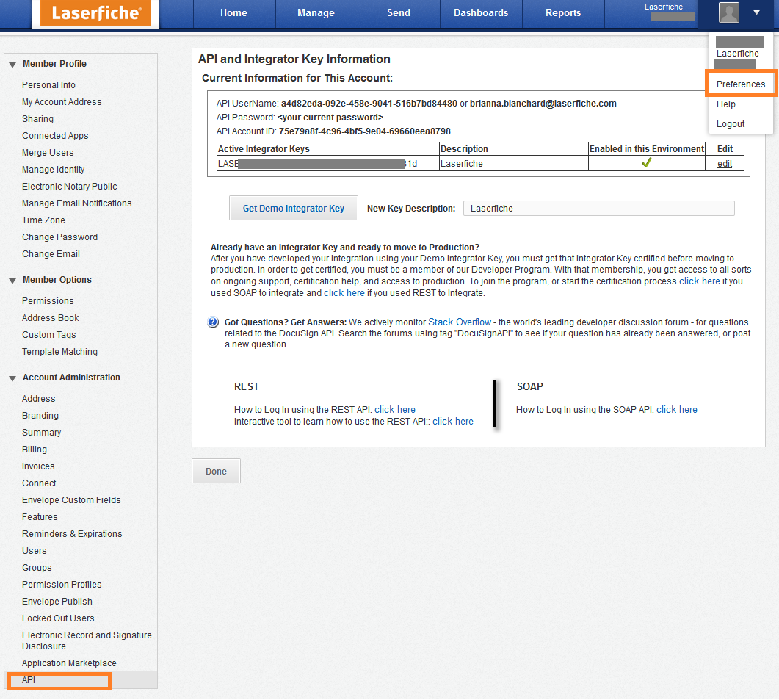Open the Users page
This screenshot has height=700, width=779.
[35, 551]
